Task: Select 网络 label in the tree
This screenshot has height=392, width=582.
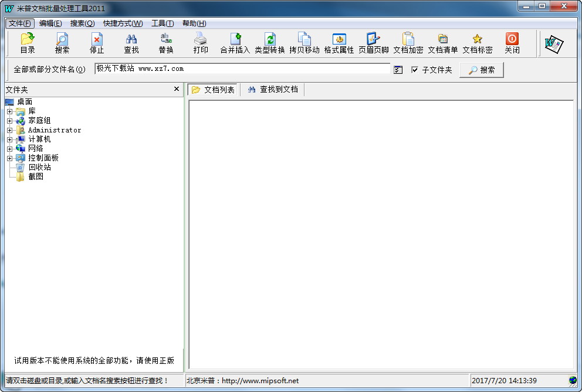Action: coord(36,148)
